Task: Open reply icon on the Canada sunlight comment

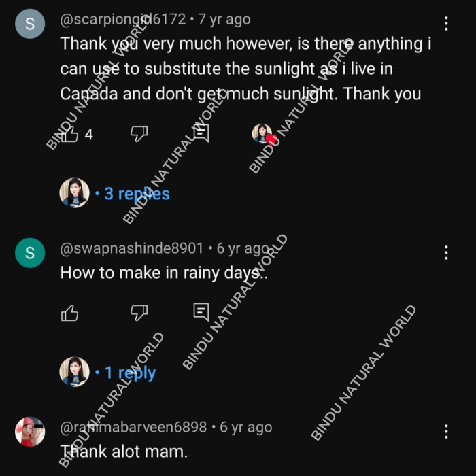Action: pos(201,133)
